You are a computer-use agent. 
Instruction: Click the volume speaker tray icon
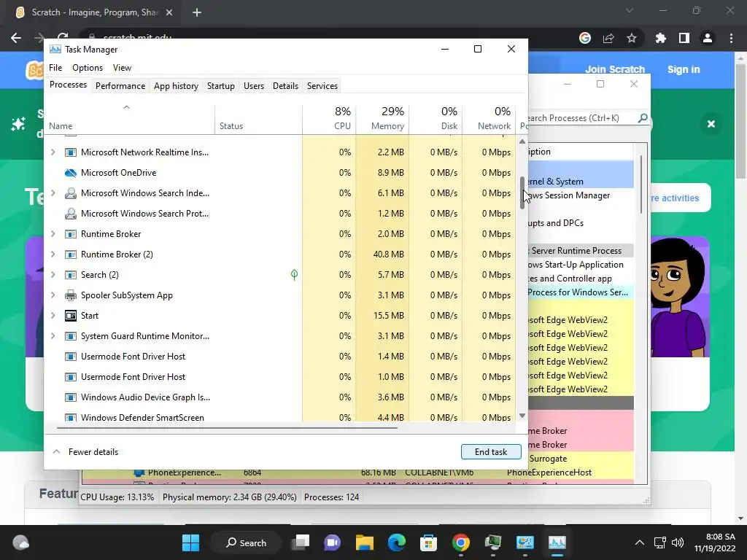[678, 542]
